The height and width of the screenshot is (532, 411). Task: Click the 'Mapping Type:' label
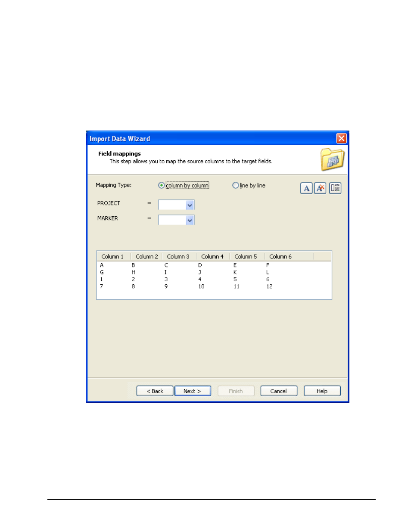[114, 185]
